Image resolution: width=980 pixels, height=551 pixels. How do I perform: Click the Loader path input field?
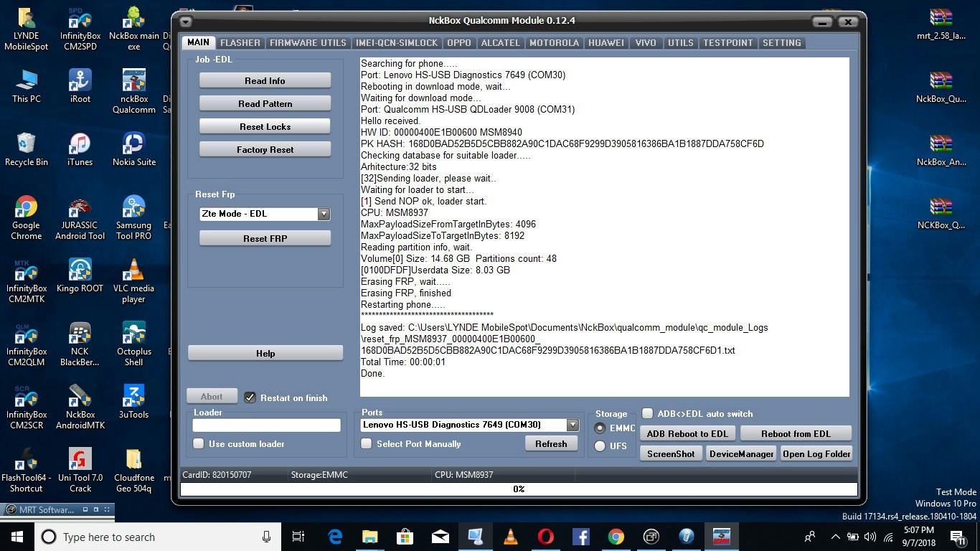pyautogui.click(x=266, y=425)
